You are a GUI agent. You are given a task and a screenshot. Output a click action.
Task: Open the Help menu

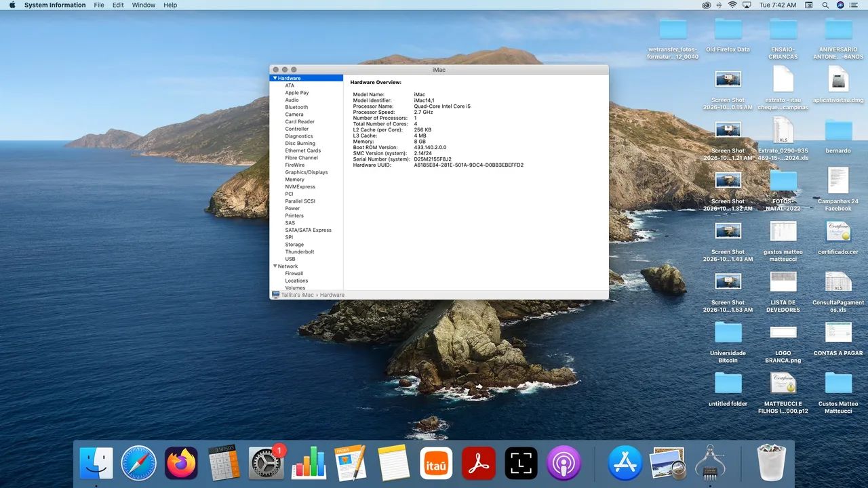pyautogui.click(x=170, y=5)
